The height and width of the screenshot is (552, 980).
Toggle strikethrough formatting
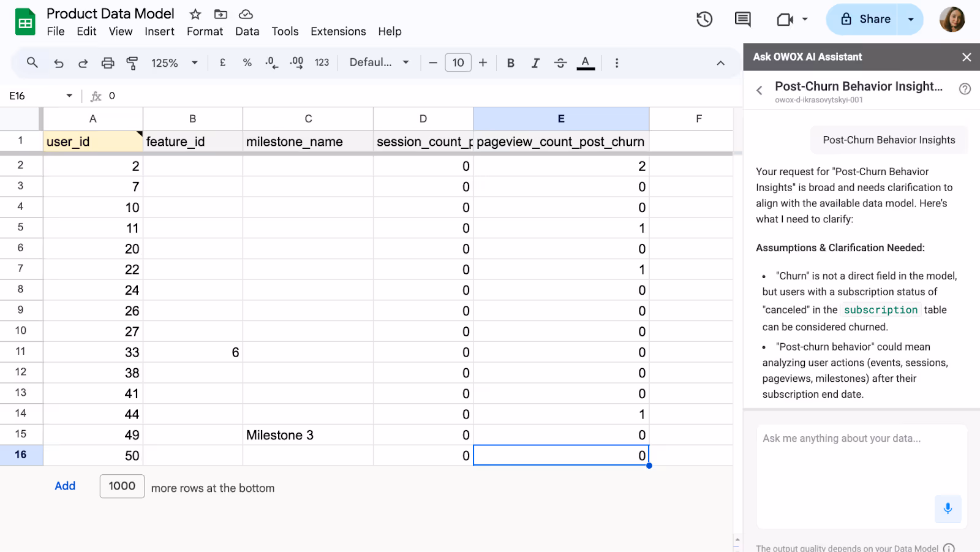click(x=560, y=62)
